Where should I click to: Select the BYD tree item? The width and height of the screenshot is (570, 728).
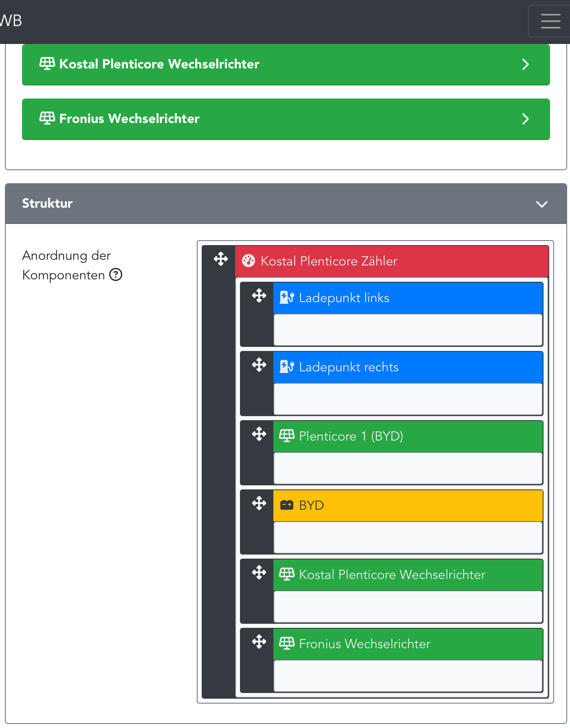tap(408, 506)
